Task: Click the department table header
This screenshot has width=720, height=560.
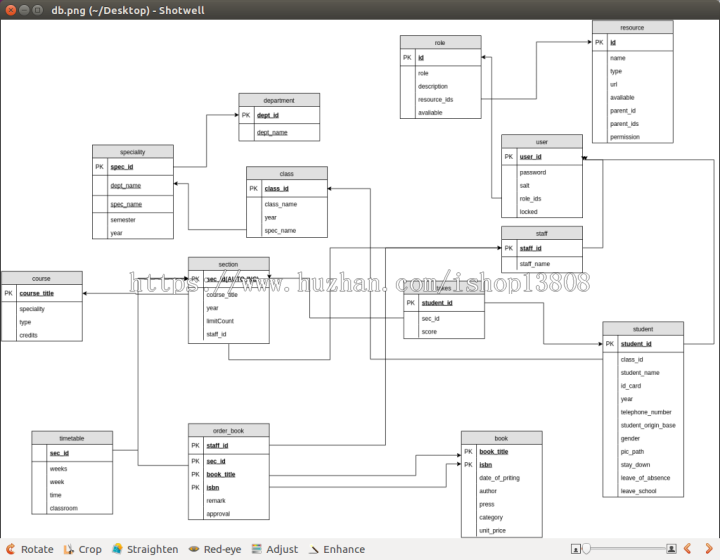Action: 279,100
